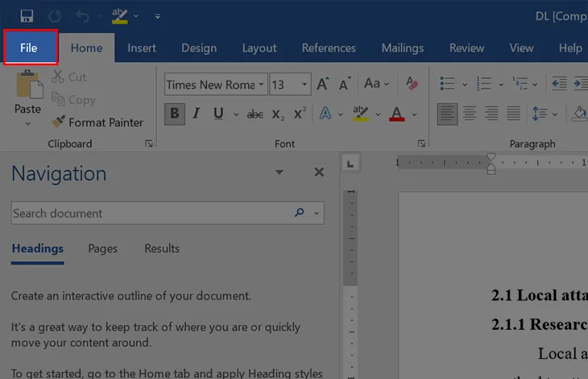Click the Search document input field
The height and width of the screenshot is (379, 588).
(x=168, y=213)
